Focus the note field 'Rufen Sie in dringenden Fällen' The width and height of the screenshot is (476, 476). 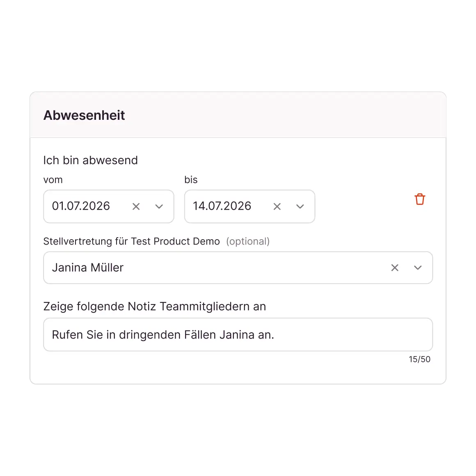point(238,335)
